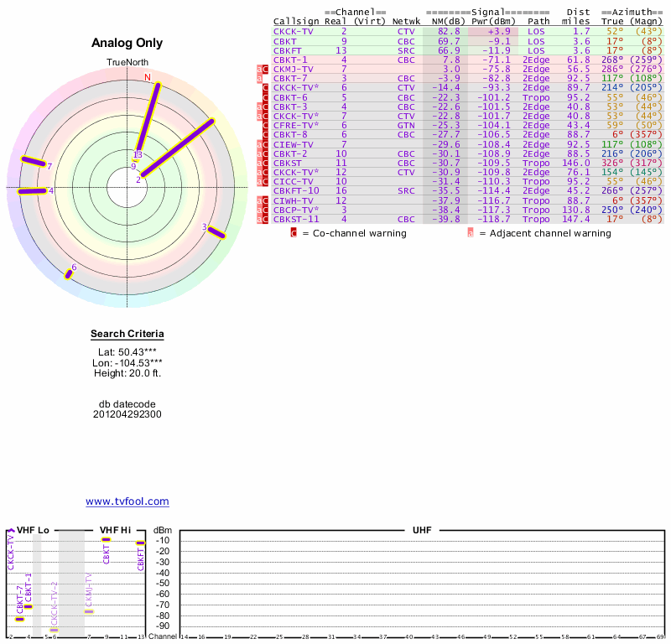Viewport: 671px width, 644px height.
Task: Click the red N north indicator on radar
Action: 148,78
